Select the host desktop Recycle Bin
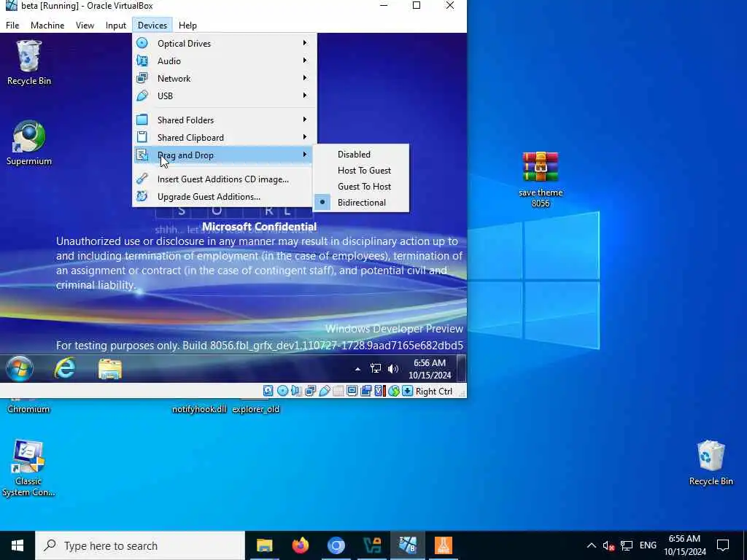Image resolution: width=747 pixels, height=560 pixels. 711,463
